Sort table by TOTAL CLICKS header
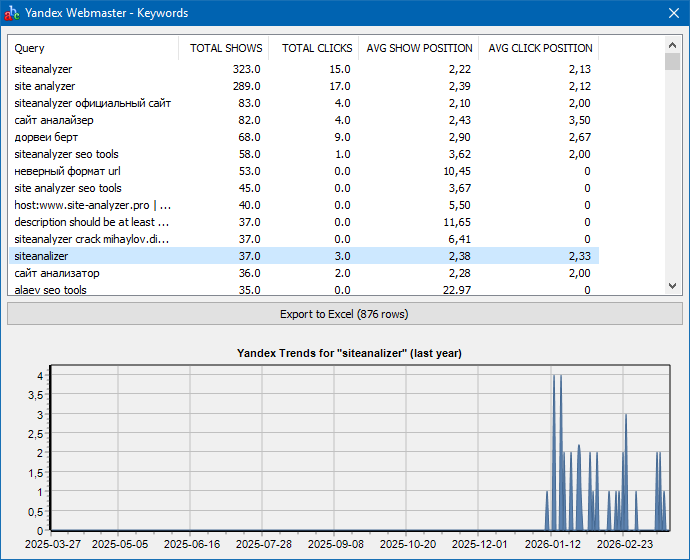This screenshot has height=560, width=690. coord(315,48)
